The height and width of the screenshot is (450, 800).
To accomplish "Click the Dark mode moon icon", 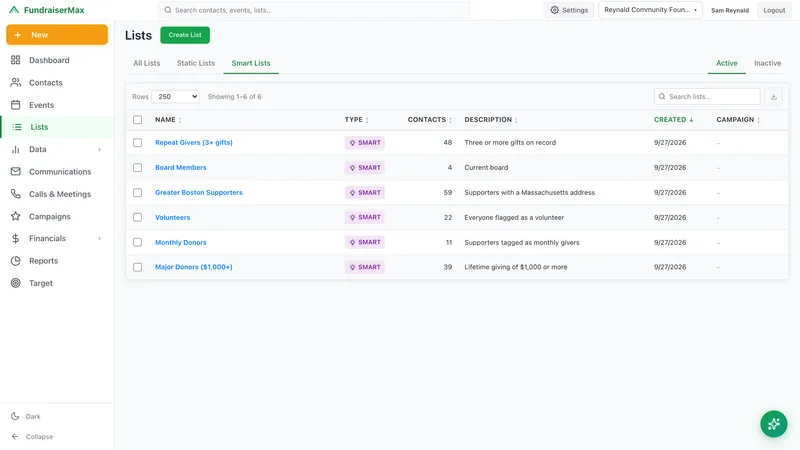I will 15,416.
